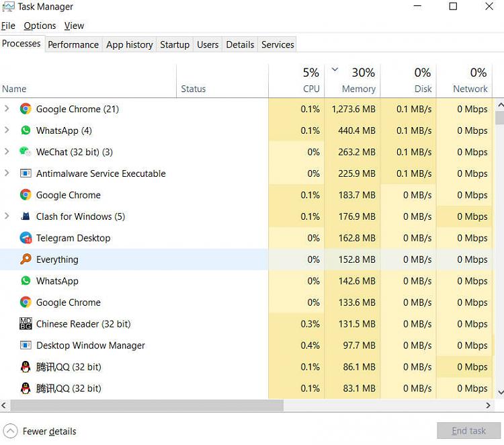The image size is (504, 445).
Task: Click the 440.4 MB memory value
Action: click(357, 130)
